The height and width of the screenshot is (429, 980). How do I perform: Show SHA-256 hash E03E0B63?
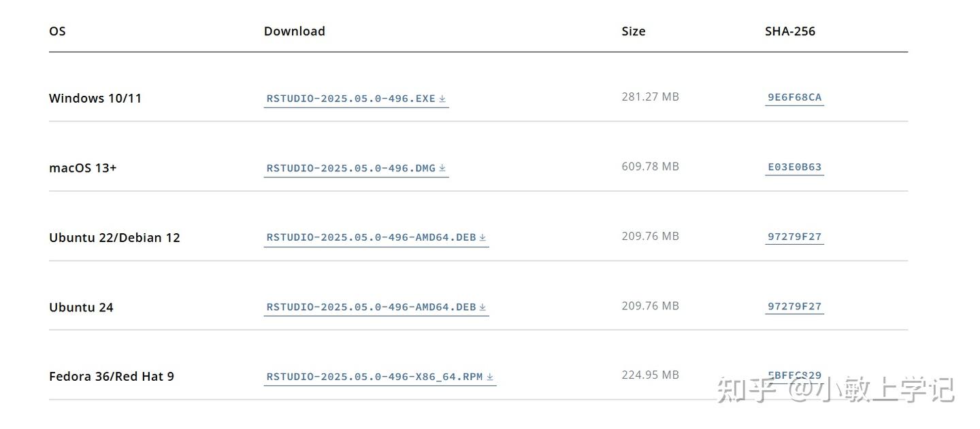[794, 167]
